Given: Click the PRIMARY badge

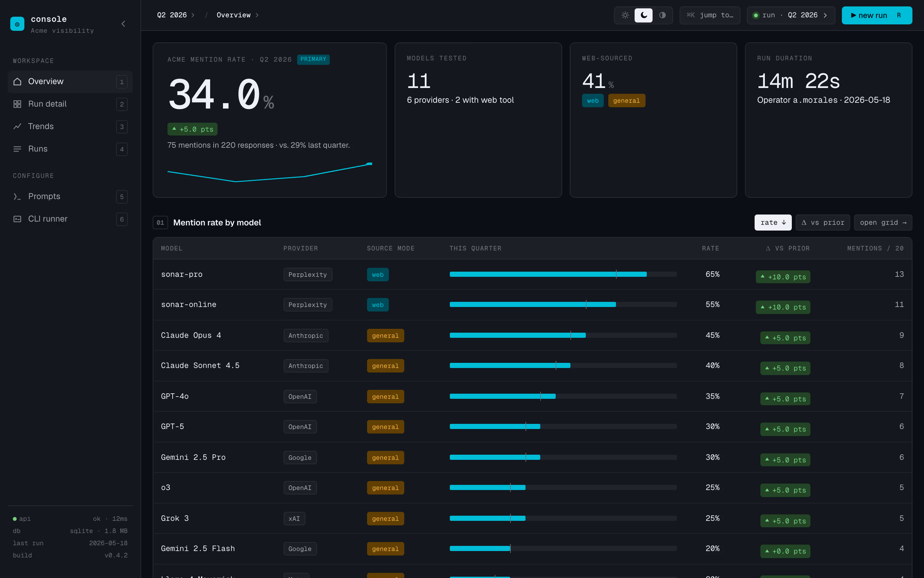Looking at the screenshot, I should [313, 59].
